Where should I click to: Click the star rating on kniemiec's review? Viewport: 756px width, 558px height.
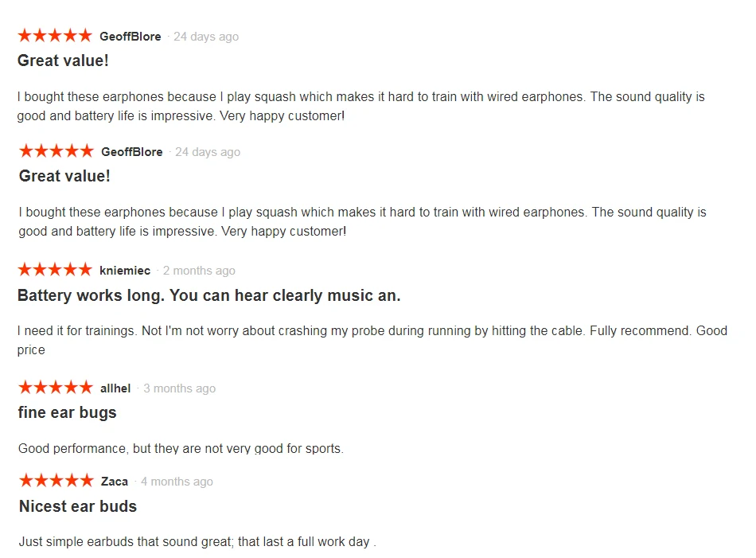55,270
